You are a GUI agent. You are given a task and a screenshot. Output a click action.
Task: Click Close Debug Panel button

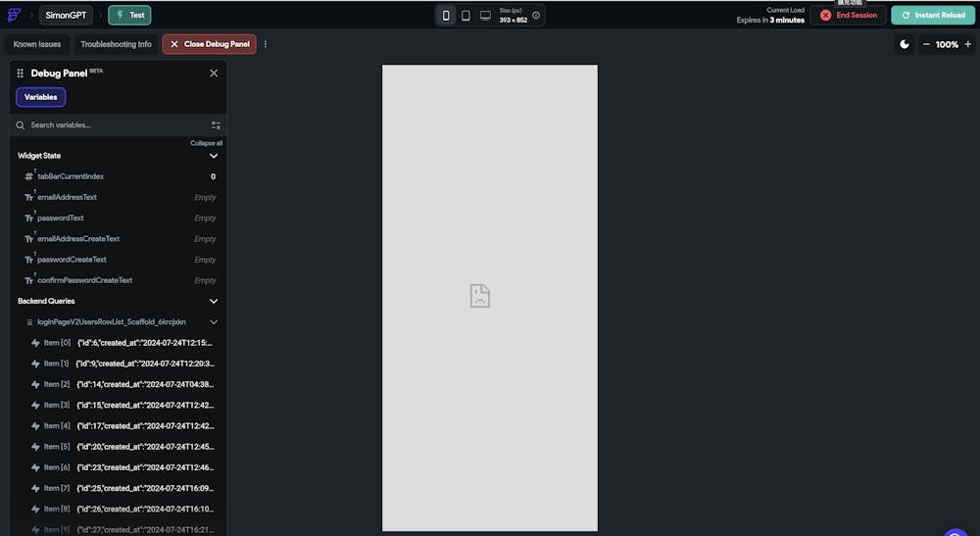pos(210,44)
